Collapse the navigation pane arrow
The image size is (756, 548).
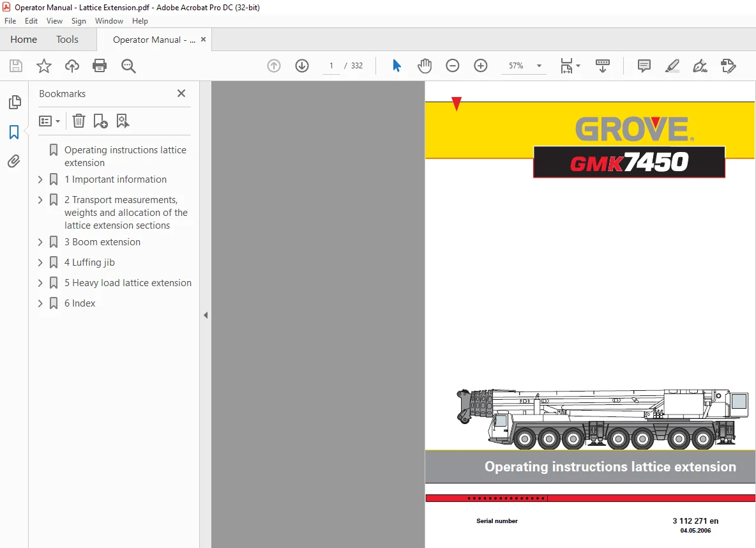[206, 315]
